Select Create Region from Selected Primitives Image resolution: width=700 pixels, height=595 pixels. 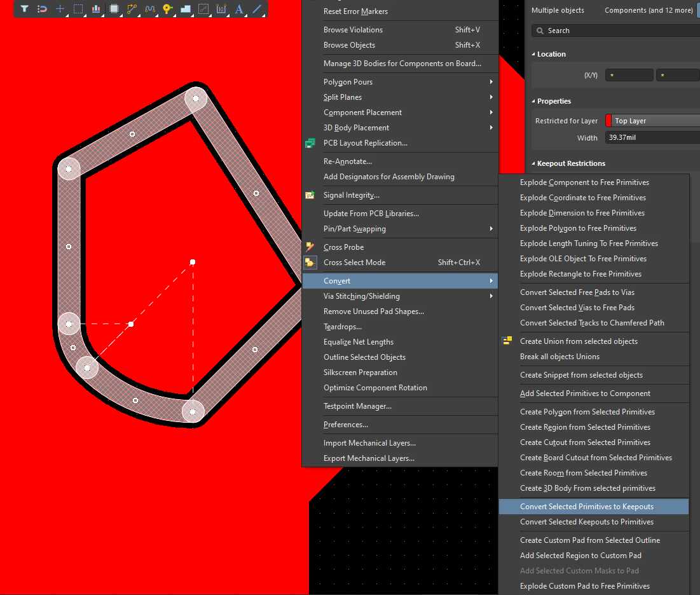585,427
